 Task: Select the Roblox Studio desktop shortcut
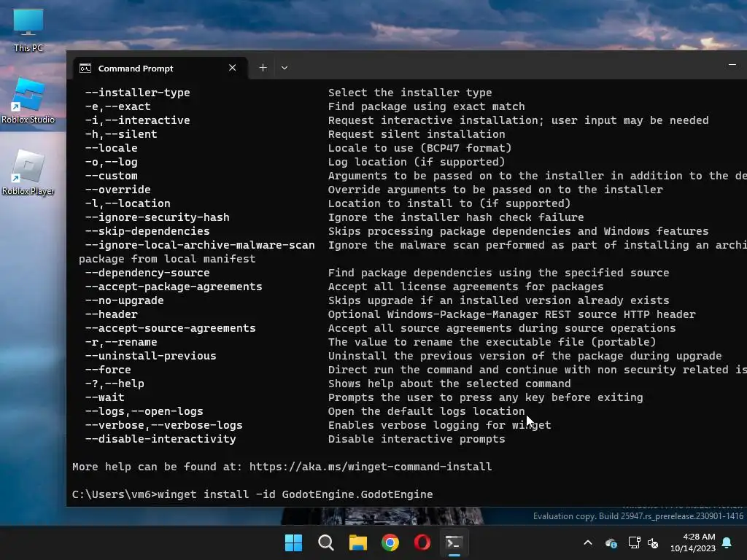point(28,101)
